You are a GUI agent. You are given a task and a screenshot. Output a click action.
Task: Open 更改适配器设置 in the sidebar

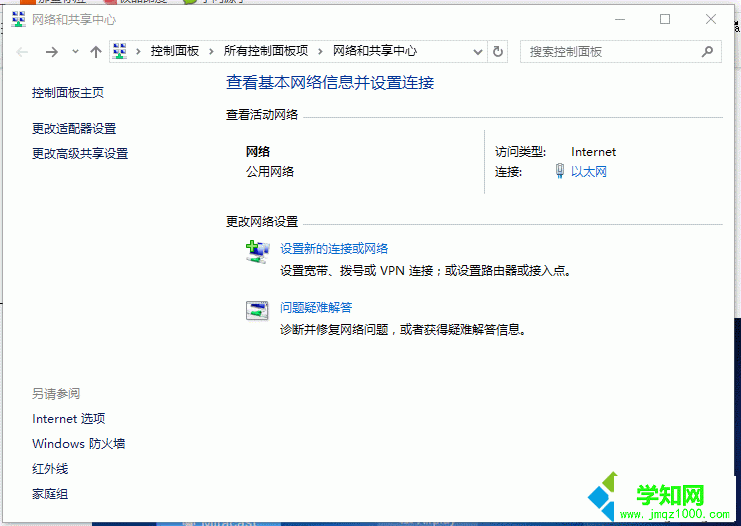[74, 129]
